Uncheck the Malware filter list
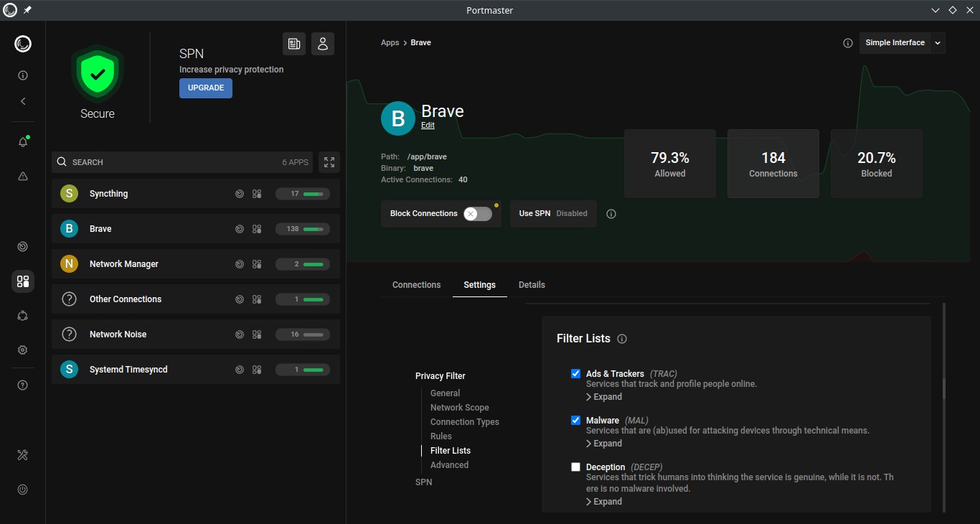Screen dimensions: 980x524 [x=575, y=420]
